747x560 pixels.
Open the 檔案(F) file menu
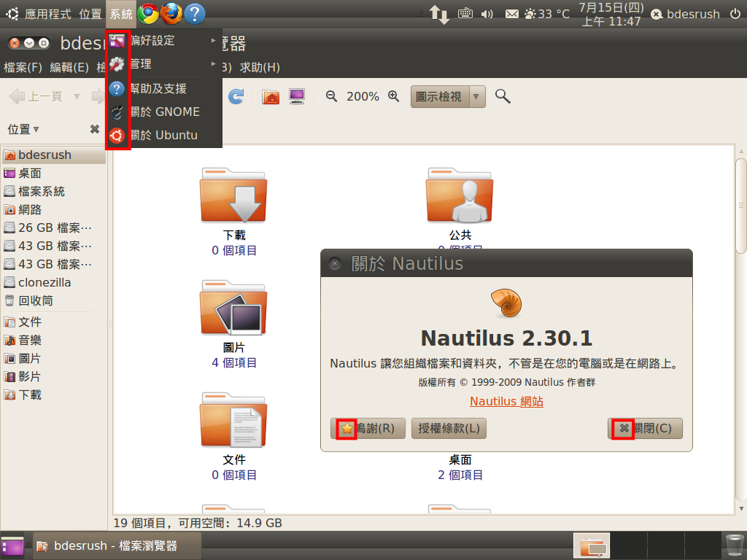coord(23,67)
